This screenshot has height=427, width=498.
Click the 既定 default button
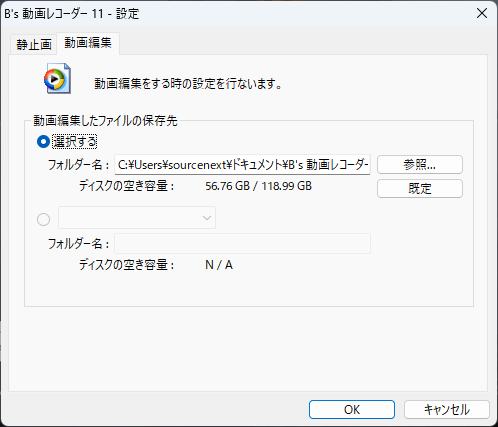tap(420, 189)
